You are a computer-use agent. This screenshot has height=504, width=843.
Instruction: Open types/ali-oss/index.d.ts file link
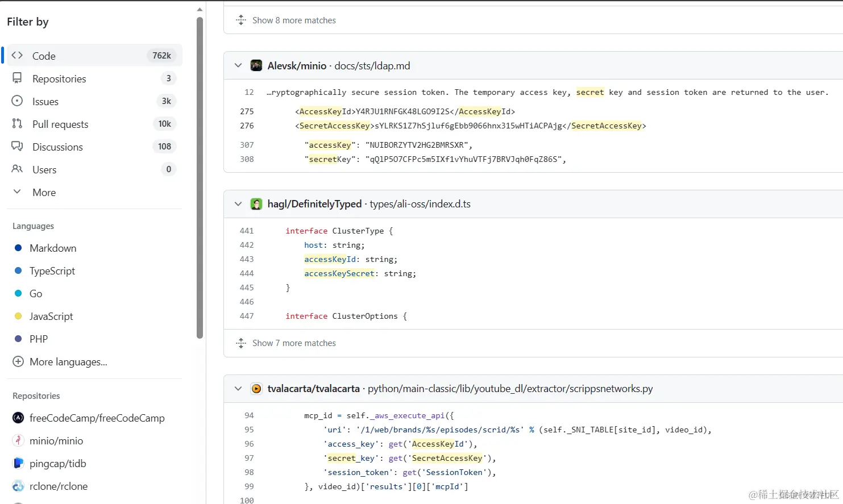coord(420,204)
